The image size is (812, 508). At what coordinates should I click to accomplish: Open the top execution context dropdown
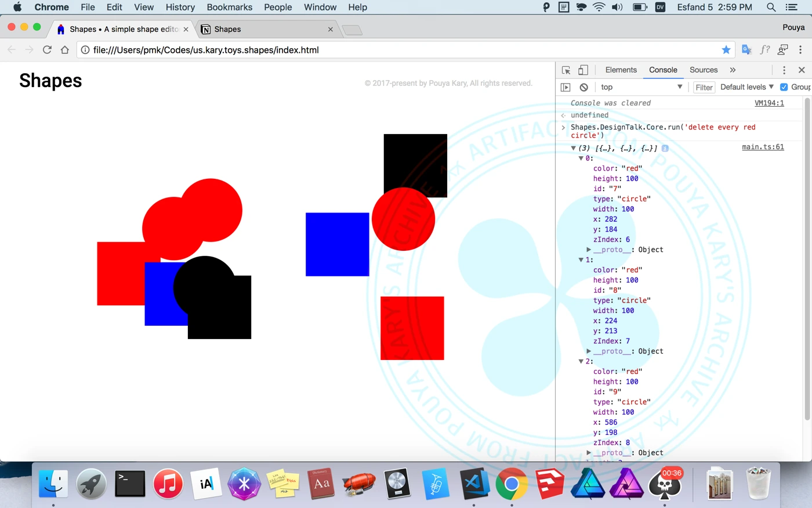tap(641, 87)
